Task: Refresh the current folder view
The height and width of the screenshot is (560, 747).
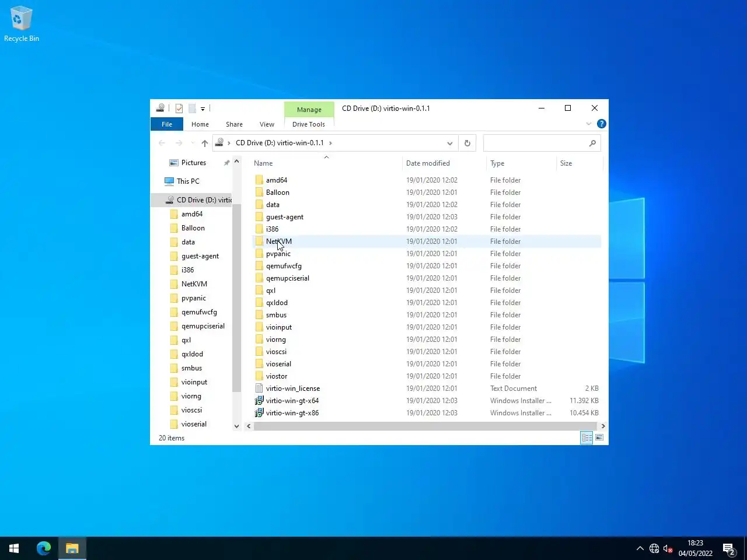Action: (x=467, y=143)
